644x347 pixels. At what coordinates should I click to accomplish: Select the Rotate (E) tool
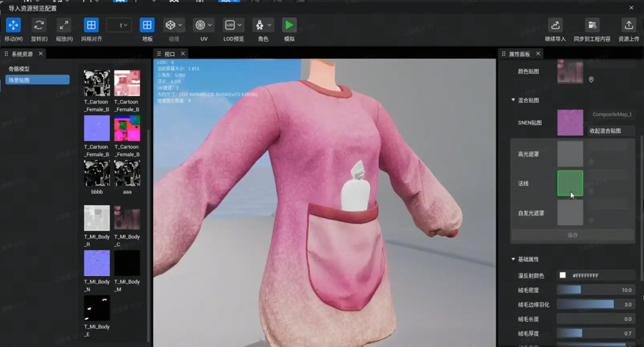[x=39, y=25]
